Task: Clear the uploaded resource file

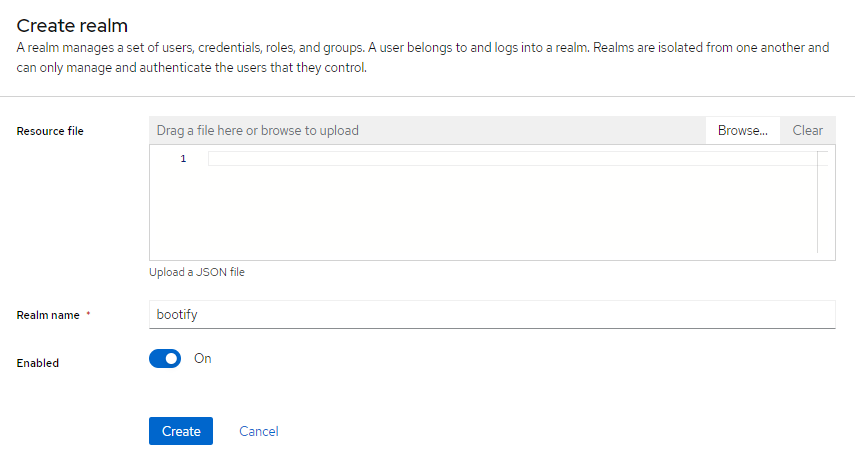Action: [x=807, y=130]
